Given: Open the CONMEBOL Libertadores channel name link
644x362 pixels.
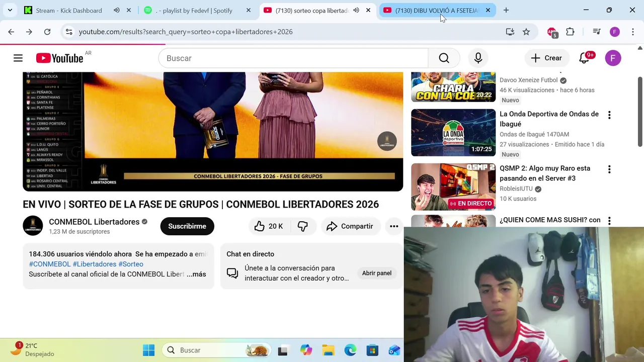Looking at the screenshot, I should coord(94,222).
